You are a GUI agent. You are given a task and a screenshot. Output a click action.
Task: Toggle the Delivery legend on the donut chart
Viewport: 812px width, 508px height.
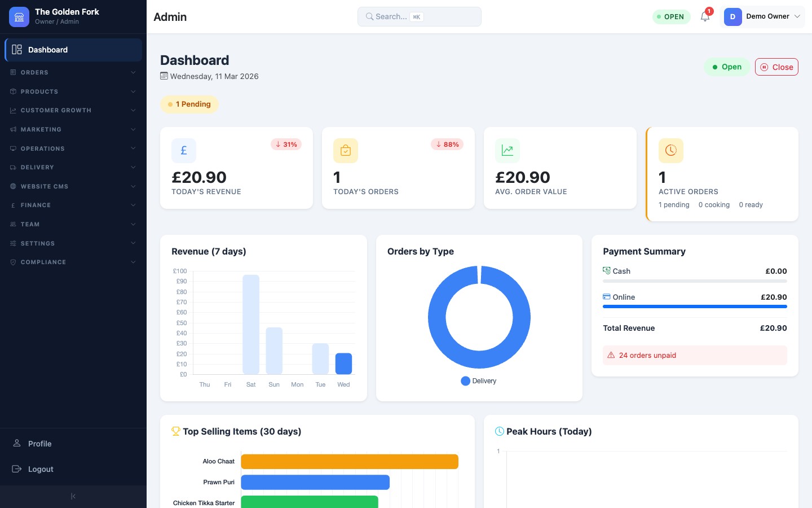pyautogui.click(x=479, y=381)
